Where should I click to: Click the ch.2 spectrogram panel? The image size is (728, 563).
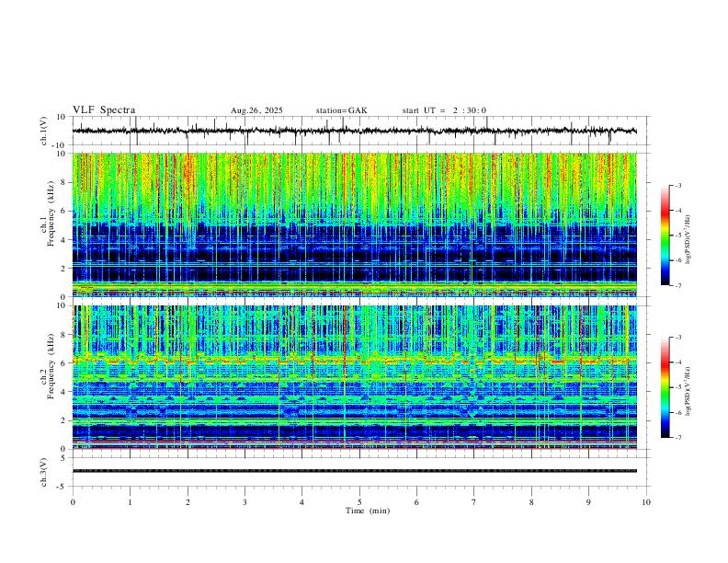click(355, 377)
